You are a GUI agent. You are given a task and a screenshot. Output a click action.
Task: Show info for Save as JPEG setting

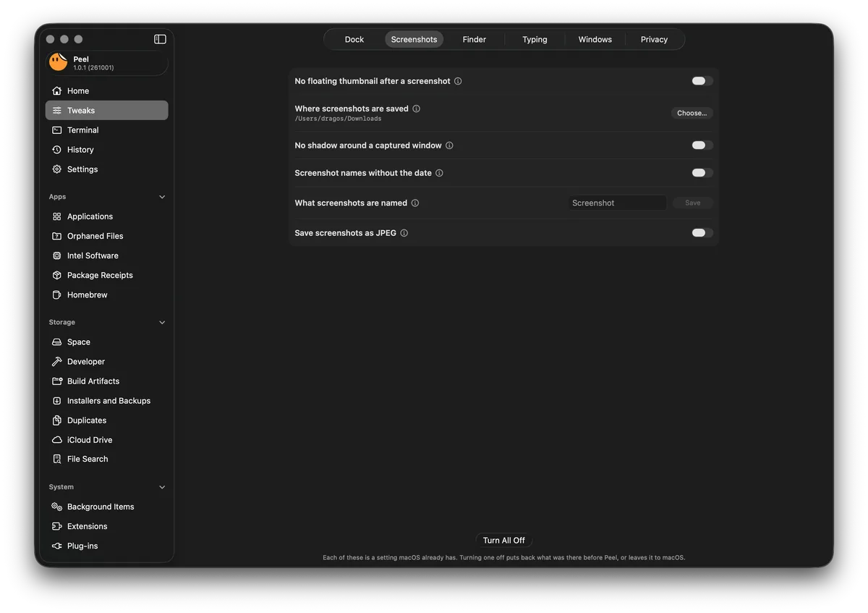404,233
